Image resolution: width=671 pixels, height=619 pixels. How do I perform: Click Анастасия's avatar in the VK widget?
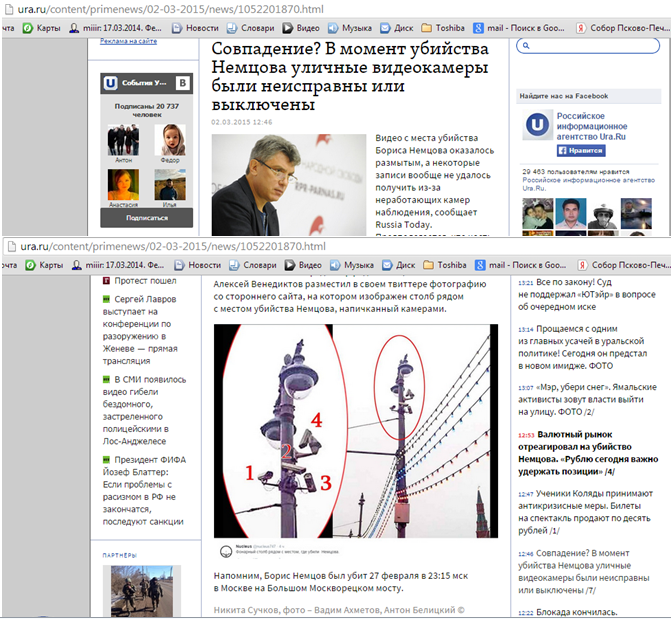click(123, 185)
